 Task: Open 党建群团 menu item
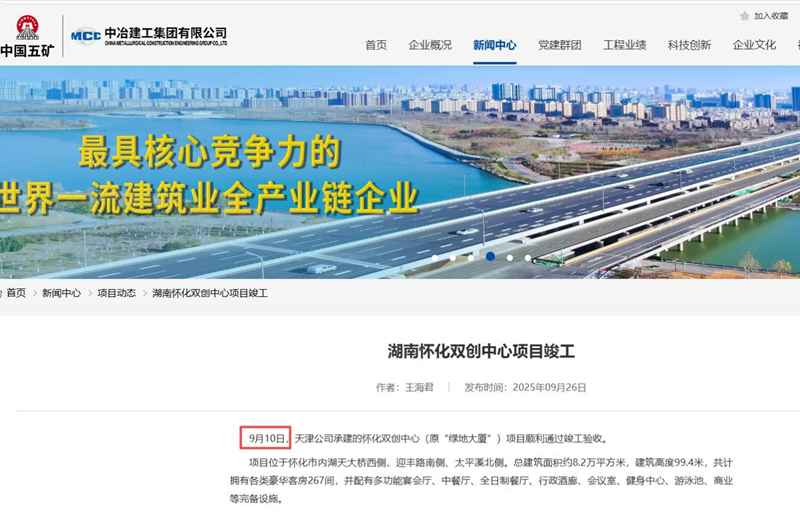[x=560, y=45]
